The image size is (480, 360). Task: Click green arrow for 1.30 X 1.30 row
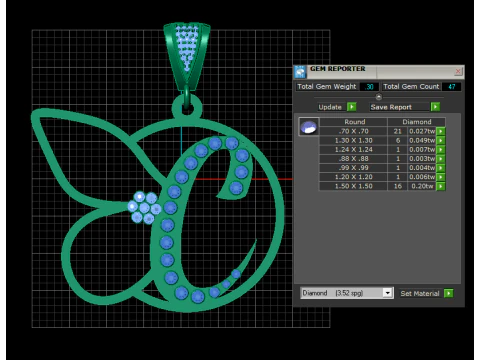click(441, 140)
